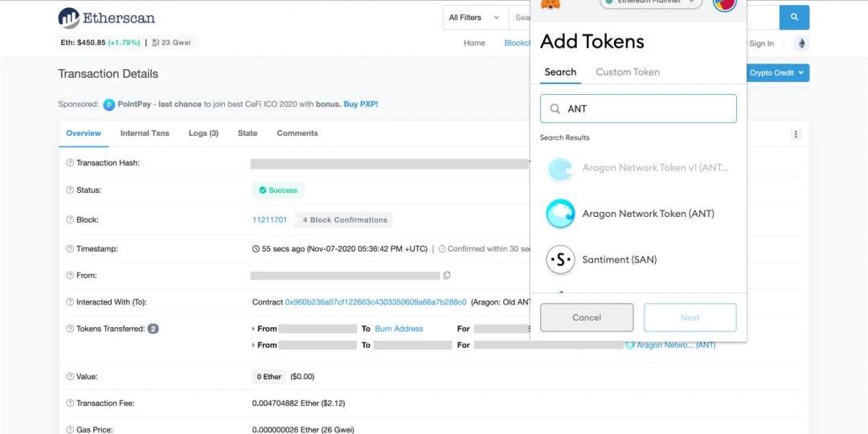The height and width of the screenshot is (434, 868).
Task: Click the MetaMask fox icon
Action: coord(551,3)
